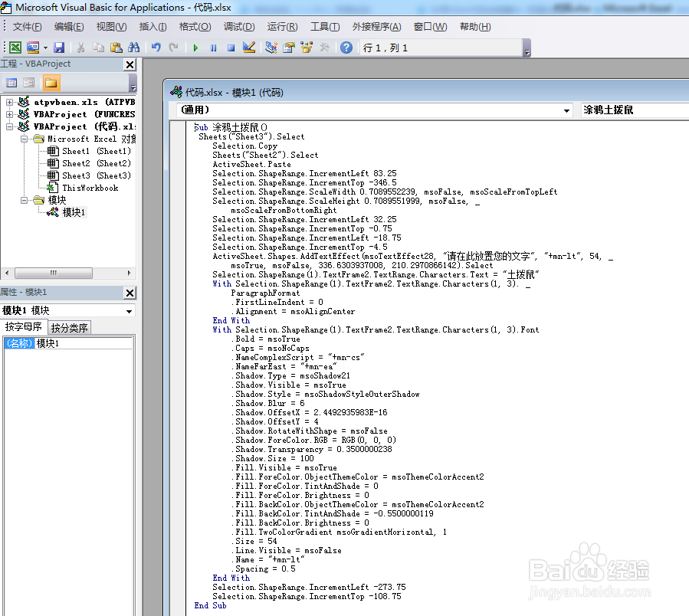The height and width of the screenshot is (616, 689).
Task: Toggle Folders view in project panel
Action: click(51, 83)
